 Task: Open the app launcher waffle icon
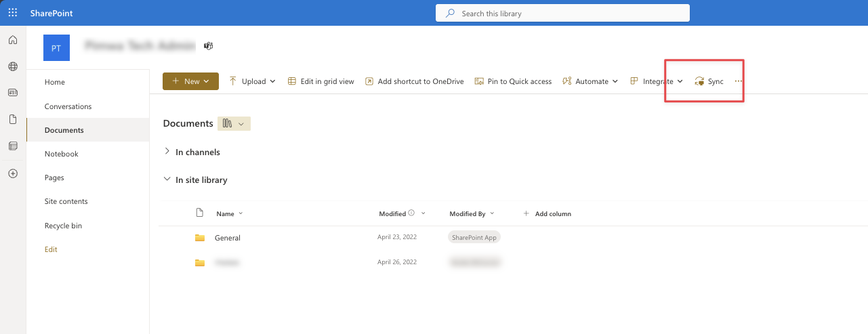click(13, 13)
